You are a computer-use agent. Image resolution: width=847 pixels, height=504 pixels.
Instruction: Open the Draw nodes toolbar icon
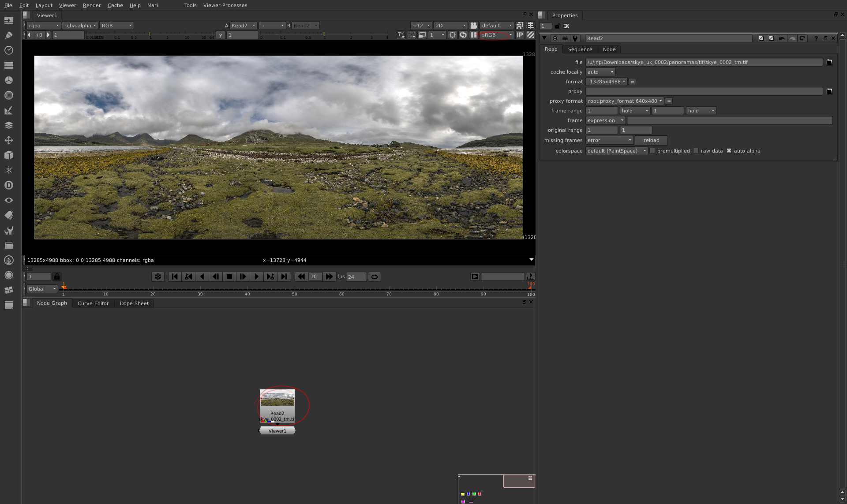(x=8, y=35)
